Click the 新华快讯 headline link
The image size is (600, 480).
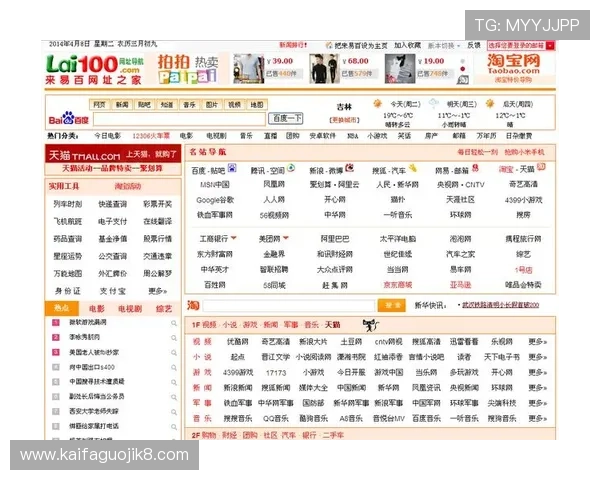coord(501,305)
